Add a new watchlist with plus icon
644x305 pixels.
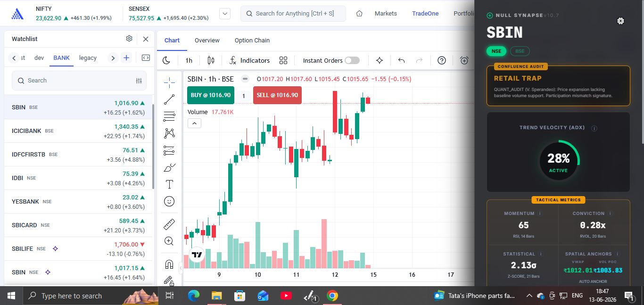pos(126,58)
